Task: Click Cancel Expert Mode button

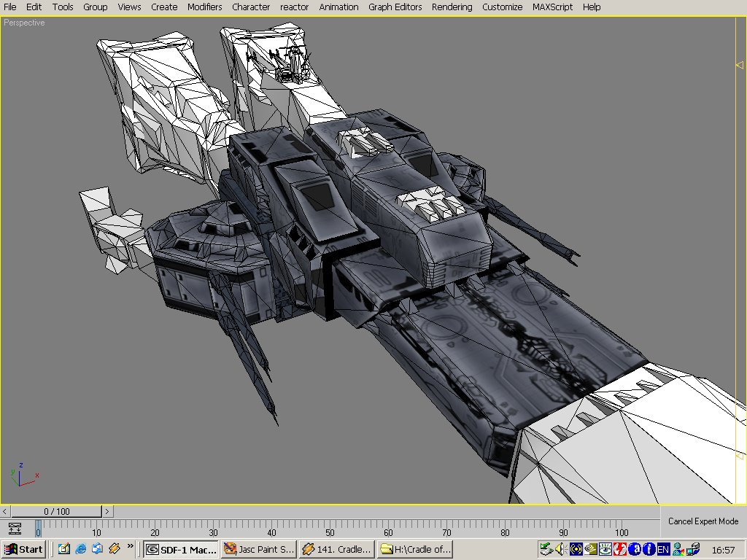Action: tap(703, 521)
